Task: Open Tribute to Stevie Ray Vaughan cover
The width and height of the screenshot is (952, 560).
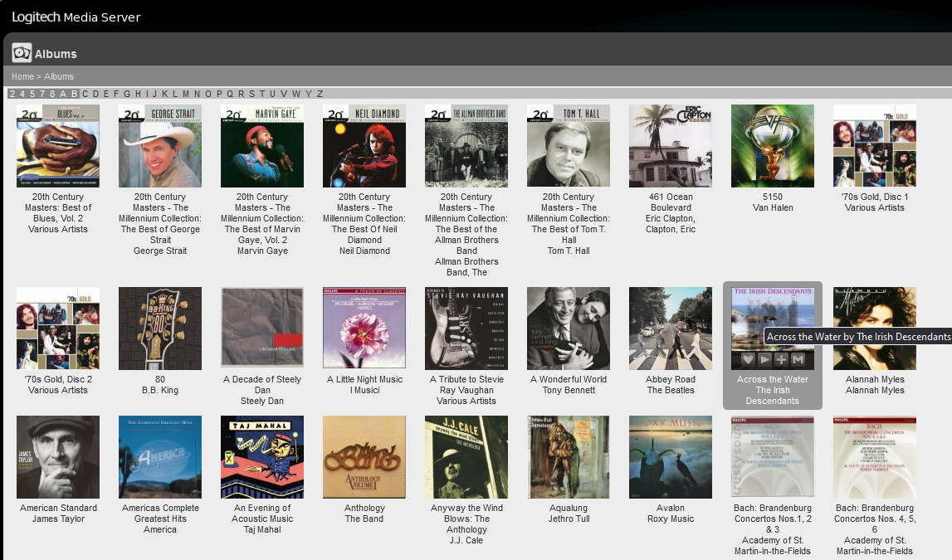Action: click(466, 329)
